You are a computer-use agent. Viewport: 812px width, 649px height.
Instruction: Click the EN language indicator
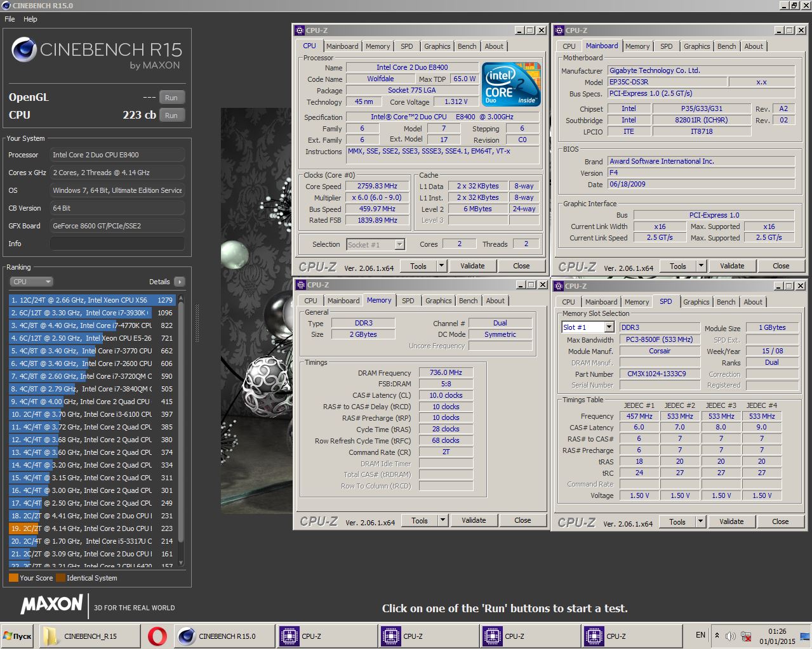click(700, 634)
